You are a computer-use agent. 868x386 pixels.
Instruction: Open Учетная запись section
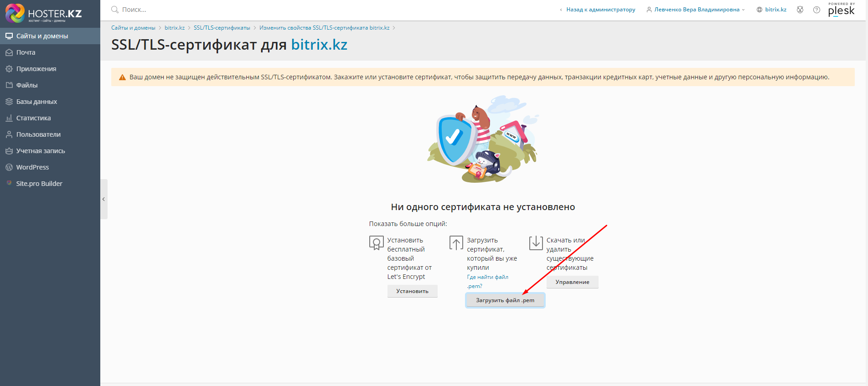click(x=50, y=151)
